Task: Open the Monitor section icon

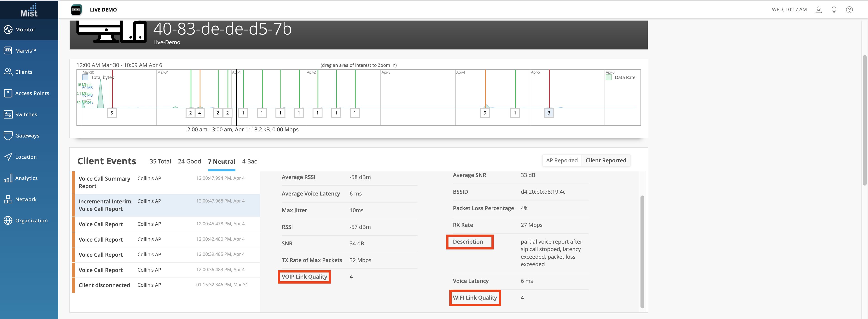Action: coord(8,30)
